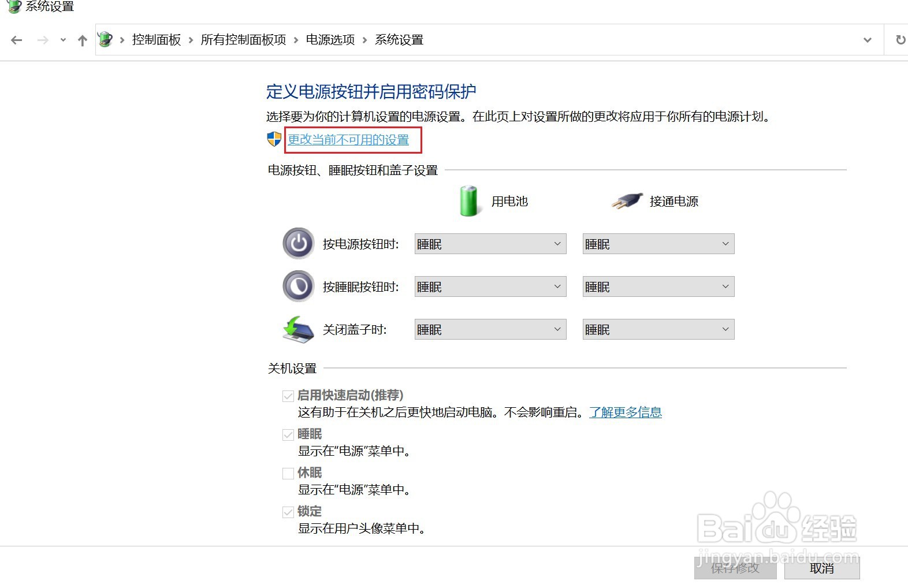Open 所有控制面板项 breadcrumb

point(243,40)
